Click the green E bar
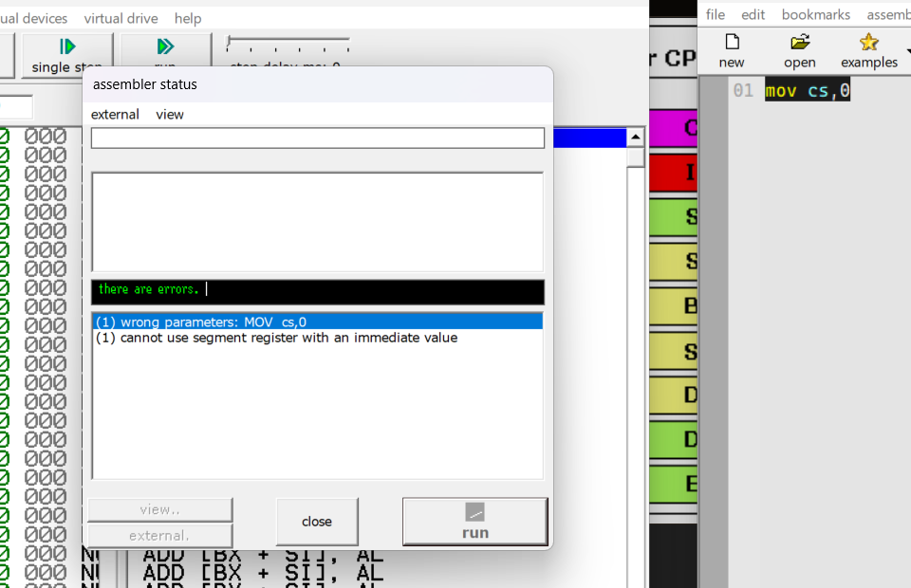This screenshot has height=588, width=911. [x=673, y=484]
